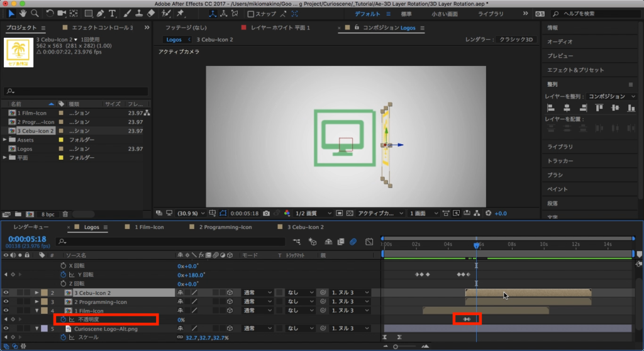Open the 1/2 画質 resolution dropdown
Screen dimensions: 644x351
point(311,213)
